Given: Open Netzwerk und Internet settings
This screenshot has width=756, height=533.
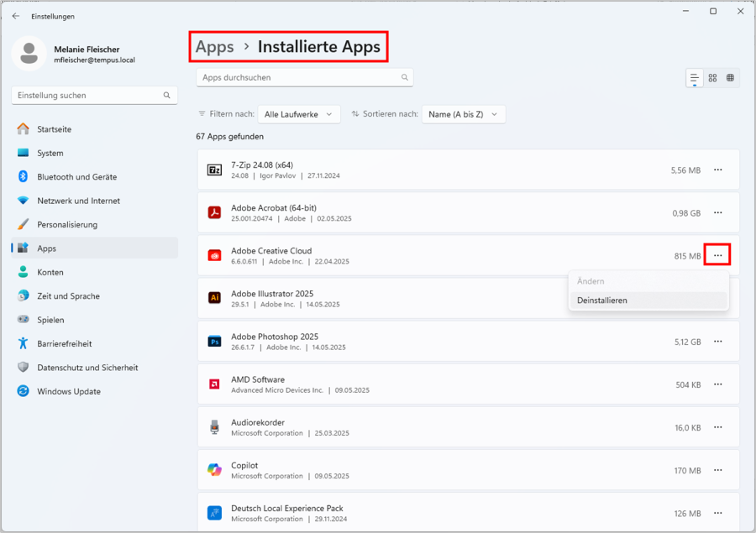Looking at the screenshot, I should tap(94, 201).
